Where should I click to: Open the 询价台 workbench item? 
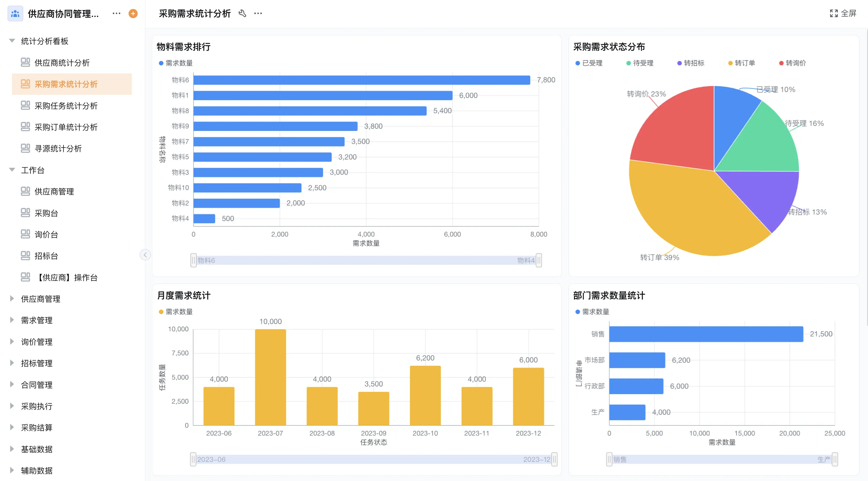[x=46, y=235]
